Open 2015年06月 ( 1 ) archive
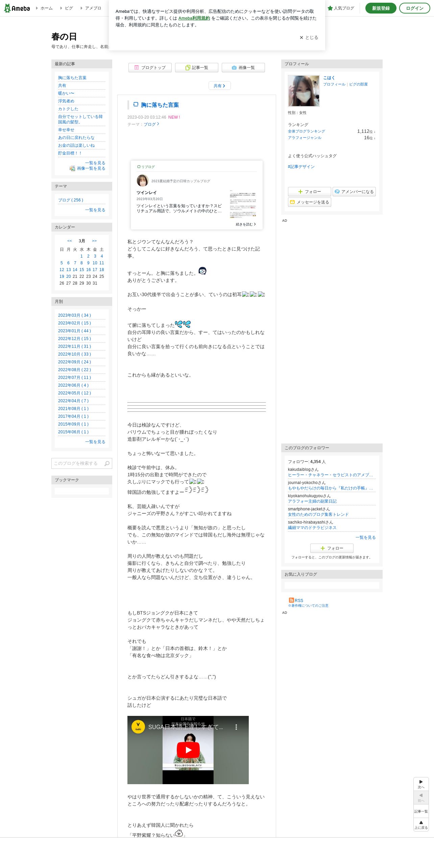 tap(73, 432)
